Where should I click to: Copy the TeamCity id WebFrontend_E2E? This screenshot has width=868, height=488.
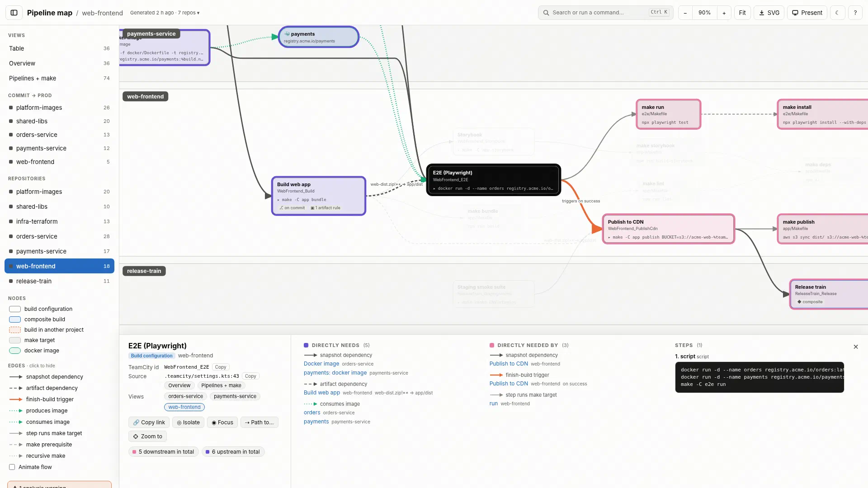[x=221, y=367]
